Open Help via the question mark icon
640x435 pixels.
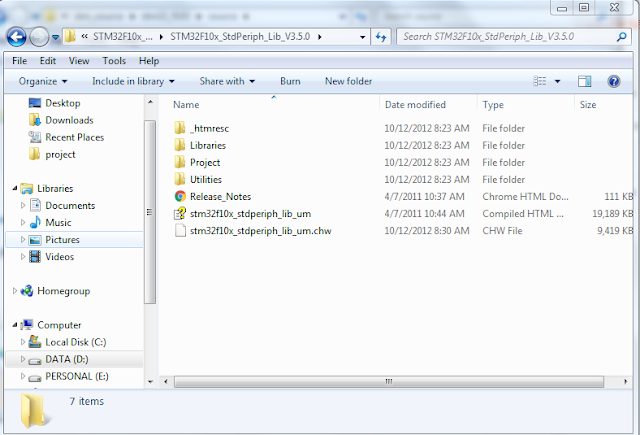(613, 81)
